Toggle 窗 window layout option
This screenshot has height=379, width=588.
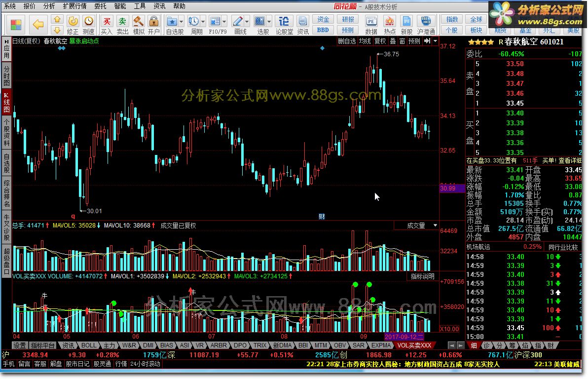click(x=402, y=41)
